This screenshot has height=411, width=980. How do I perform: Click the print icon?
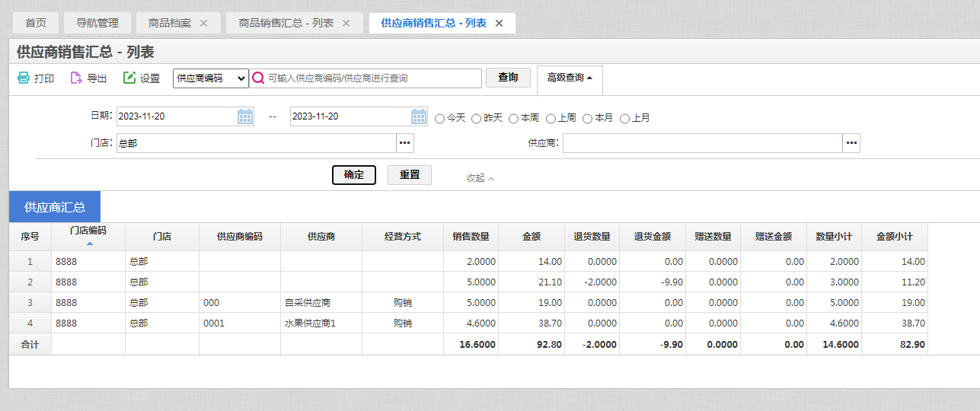(x=24, y=78)
